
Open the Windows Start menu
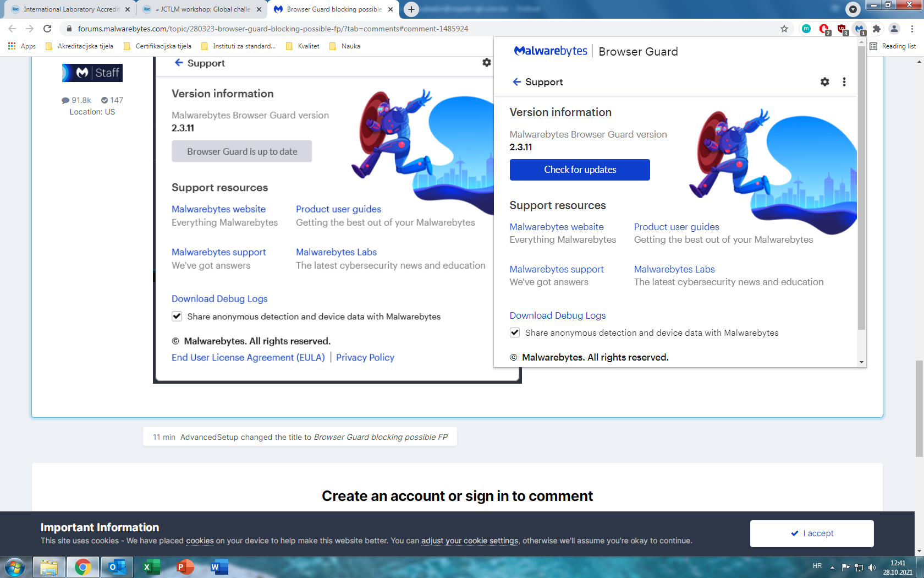point(15,567)
